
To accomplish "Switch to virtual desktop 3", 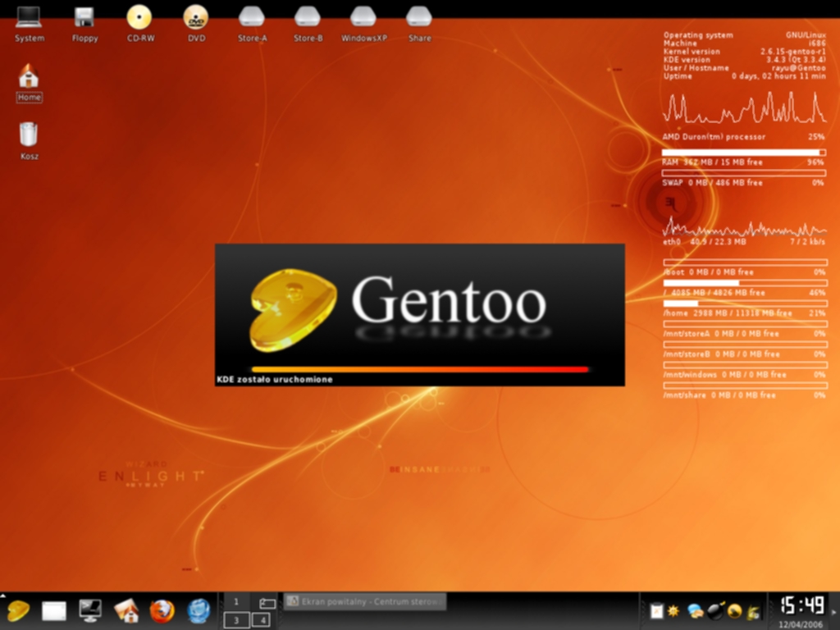I will pyautogui.click(x=235, y=620).
